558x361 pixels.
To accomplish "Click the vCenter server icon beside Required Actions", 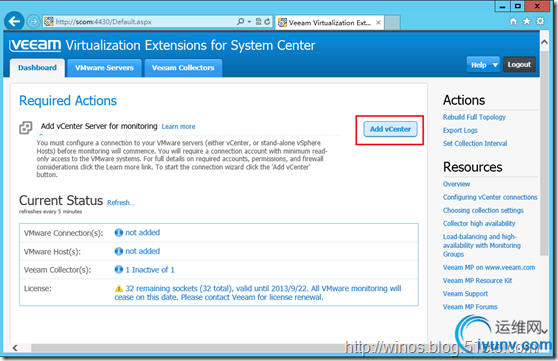I will pos(26,127).
